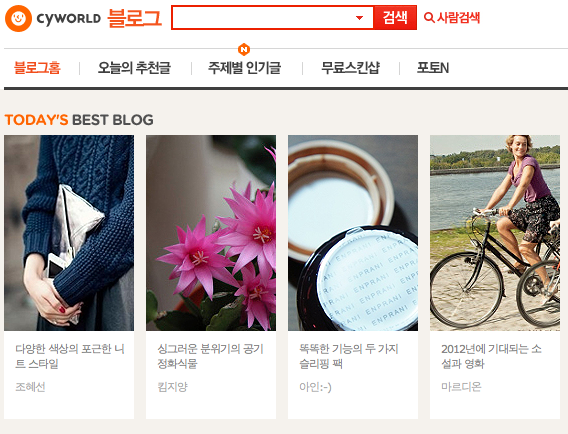Open the woman on bicycle thumbnail
Screen dimensions: 568x434
coord(495,233)
